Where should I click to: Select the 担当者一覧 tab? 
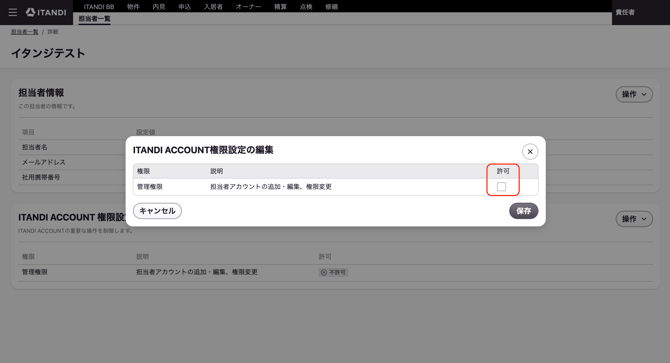click(94, 19)
